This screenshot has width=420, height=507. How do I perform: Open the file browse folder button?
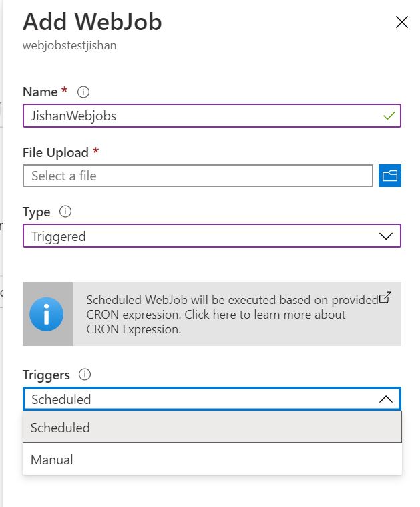pyautogui.click(x=389, y=176)
